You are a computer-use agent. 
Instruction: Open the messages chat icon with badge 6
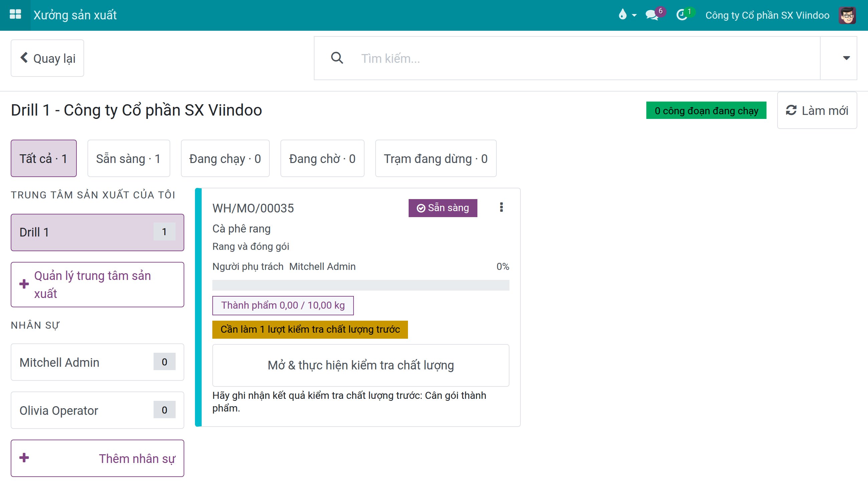tap(652, 15)
